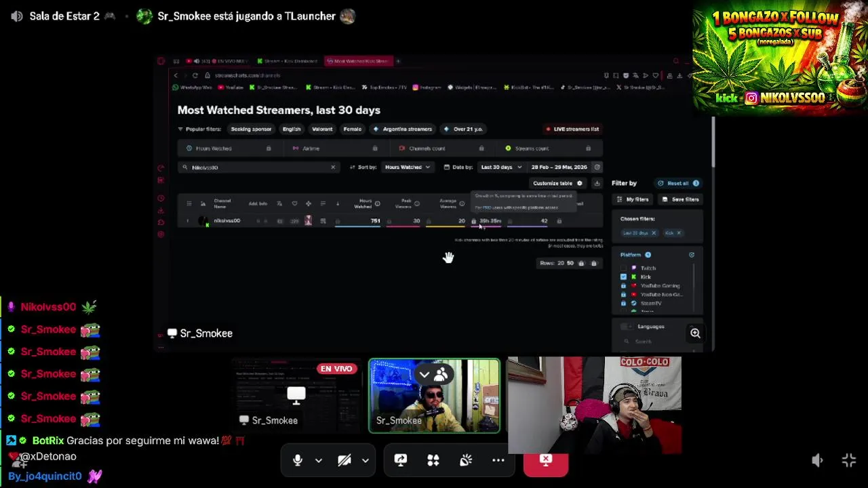Image resolution: width=868 pixels, height=488 pixels.
Task: Open the activities launcher icon
Action: 433,460
